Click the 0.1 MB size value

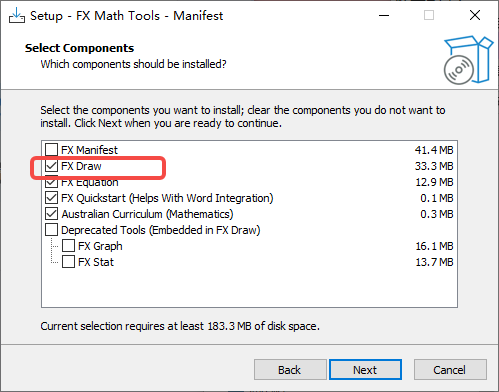tap(437, 198)
